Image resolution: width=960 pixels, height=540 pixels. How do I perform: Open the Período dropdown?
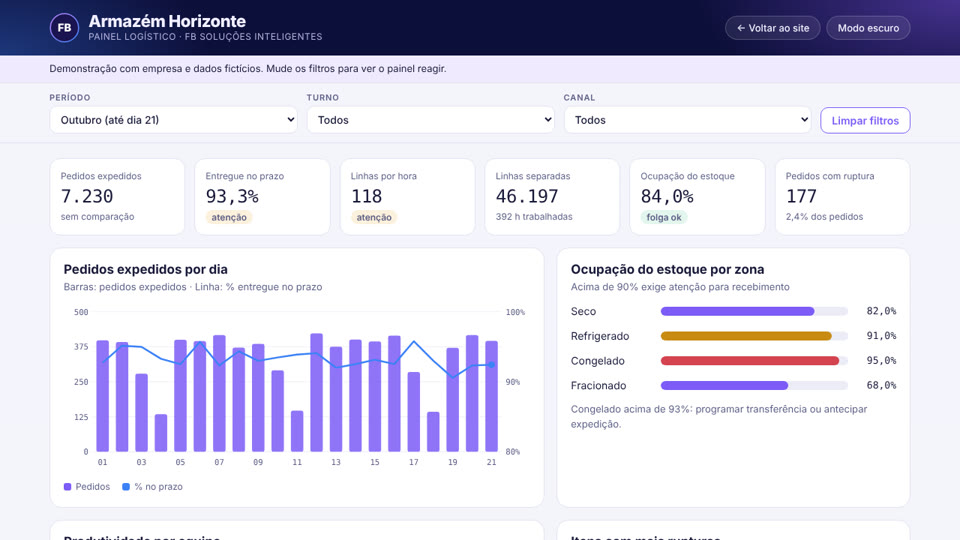tap(173, 120)
